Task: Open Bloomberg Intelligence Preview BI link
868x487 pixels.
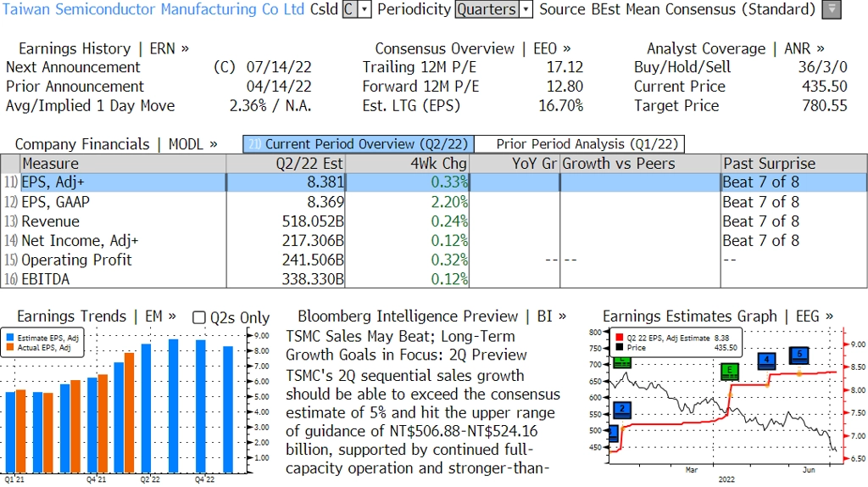Action: 431,316
